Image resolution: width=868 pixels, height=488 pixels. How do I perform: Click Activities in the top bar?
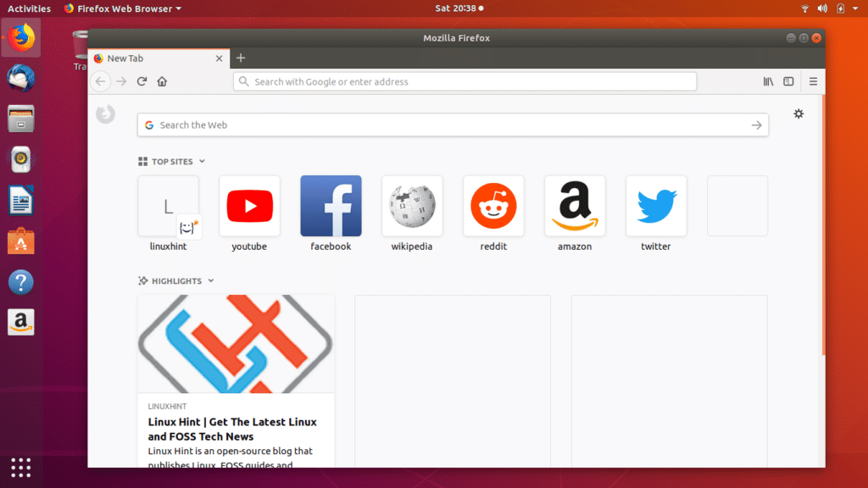click(29, 8)
